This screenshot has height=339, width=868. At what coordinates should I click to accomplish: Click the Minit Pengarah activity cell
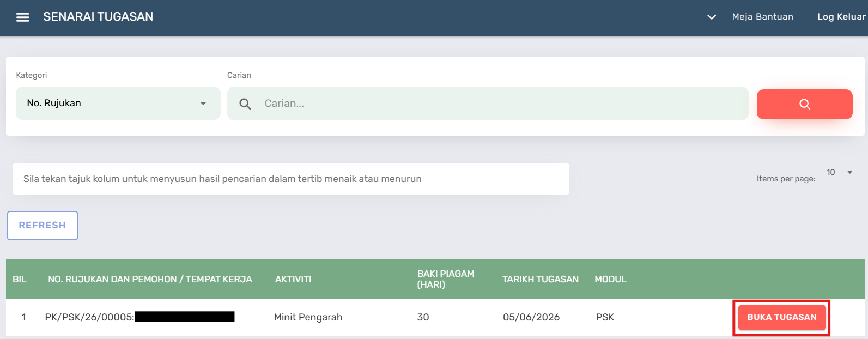pos(308,317)
